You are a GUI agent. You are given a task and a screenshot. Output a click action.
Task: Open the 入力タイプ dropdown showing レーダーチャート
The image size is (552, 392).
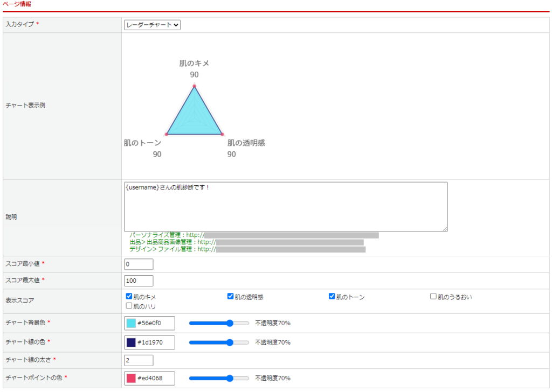pyautogui.click(x=152, y=25)
